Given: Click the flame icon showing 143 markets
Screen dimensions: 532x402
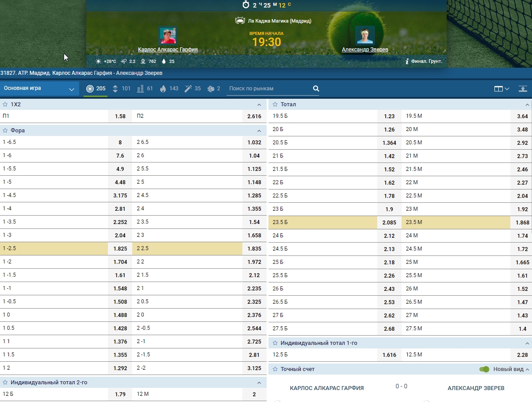Looking at the screenshot, I should pos(168,89).
